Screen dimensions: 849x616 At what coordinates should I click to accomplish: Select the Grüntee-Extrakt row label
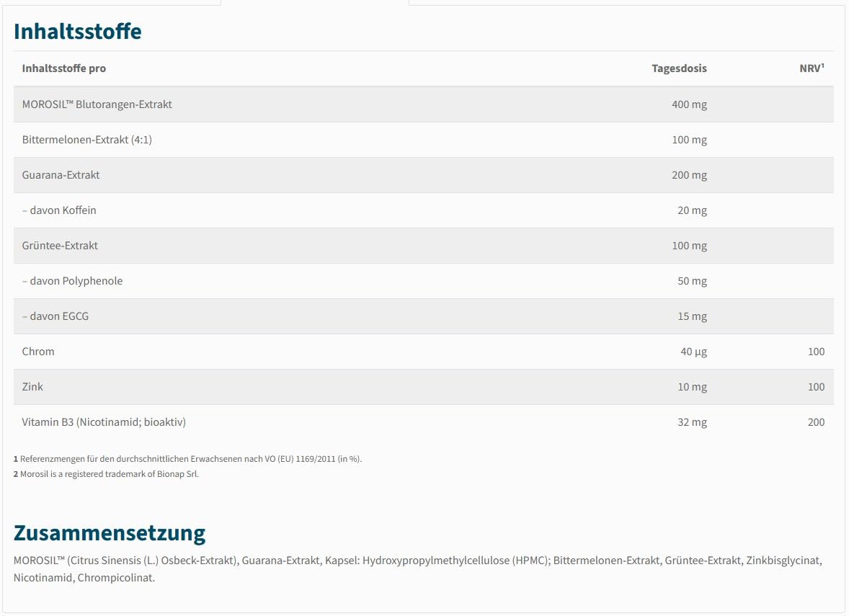pyautogui.click(x=60, y=245)
